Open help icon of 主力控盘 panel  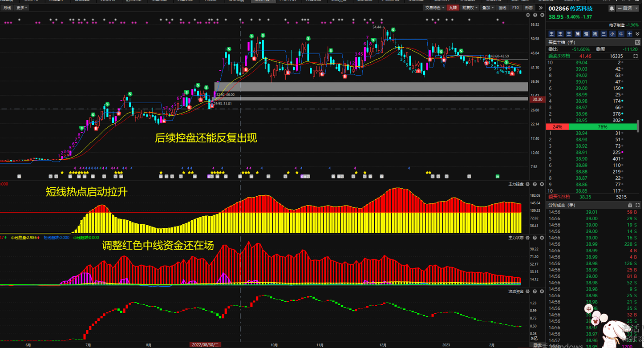click(x=535, y=184)
